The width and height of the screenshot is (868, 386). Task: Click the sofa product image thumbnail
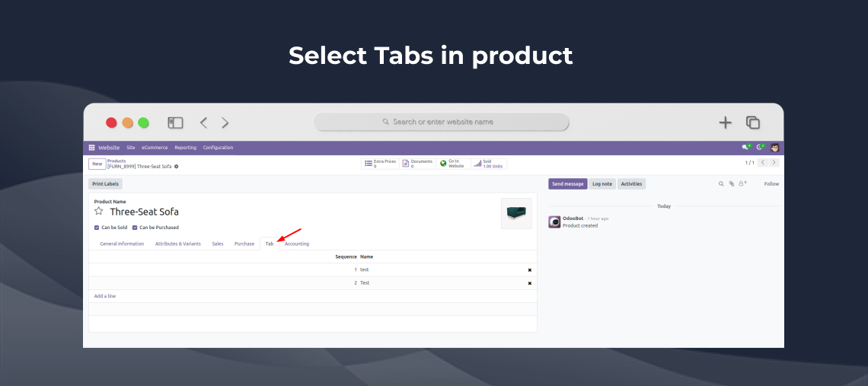coord(516,213)
